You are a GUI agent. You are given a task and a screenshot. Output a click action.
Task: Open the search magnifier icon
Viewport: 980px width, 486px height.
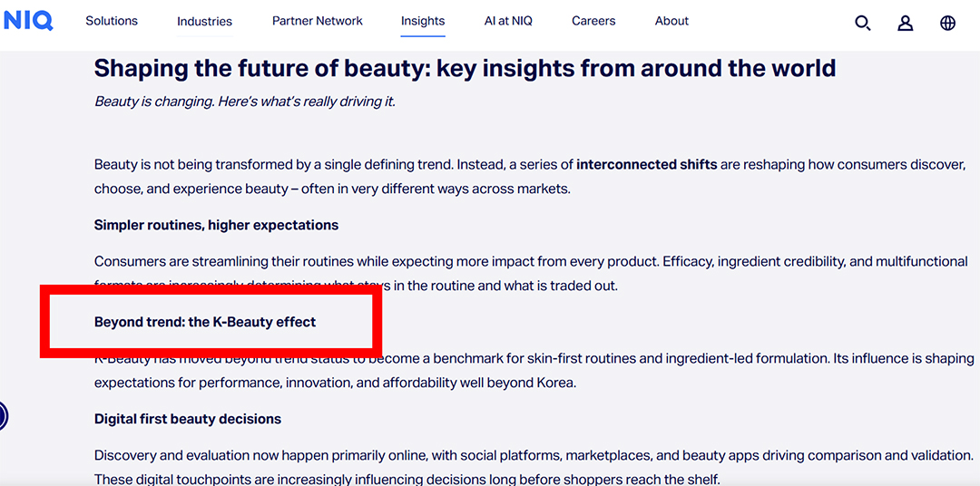click(863, 23)
